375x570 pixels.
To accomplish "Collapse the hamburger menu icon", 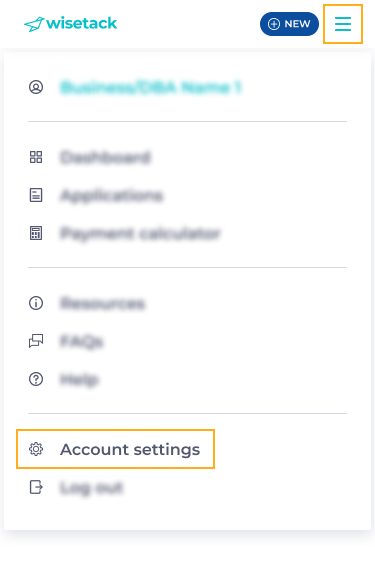I will pyautogui.click(x=343, y=24).
